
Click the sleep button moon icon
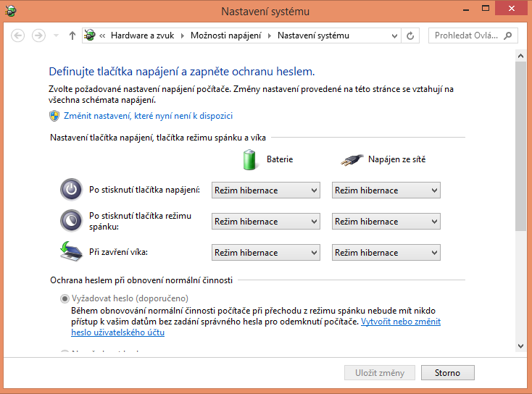tap(71, 220)
